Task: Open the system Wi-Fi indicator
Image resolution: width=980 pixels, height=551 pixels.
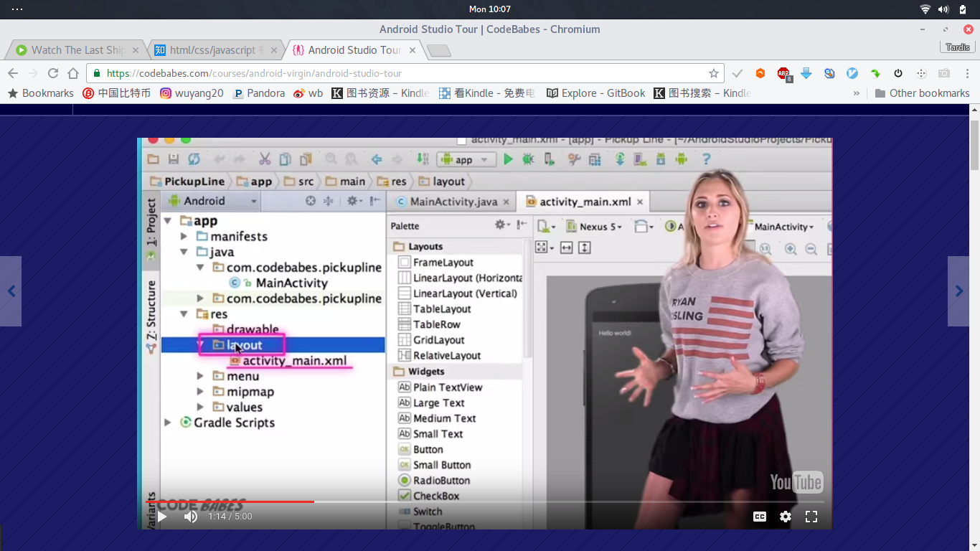Action: tap(925, 9)
